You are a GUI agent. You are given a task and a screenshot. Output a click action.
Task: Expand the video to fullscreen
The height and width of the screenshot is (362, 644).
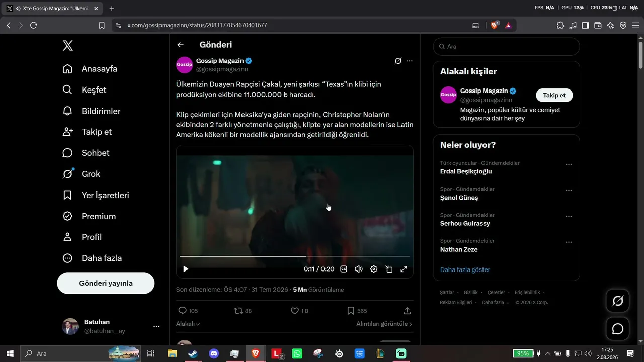coord(404,269)
